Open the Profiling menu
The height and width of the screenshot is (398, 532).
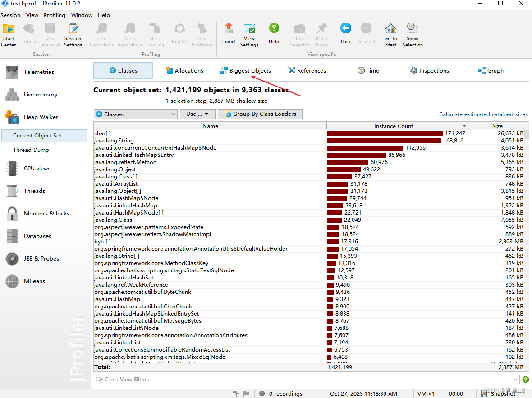pyautogui.click(x=54, y=15)
